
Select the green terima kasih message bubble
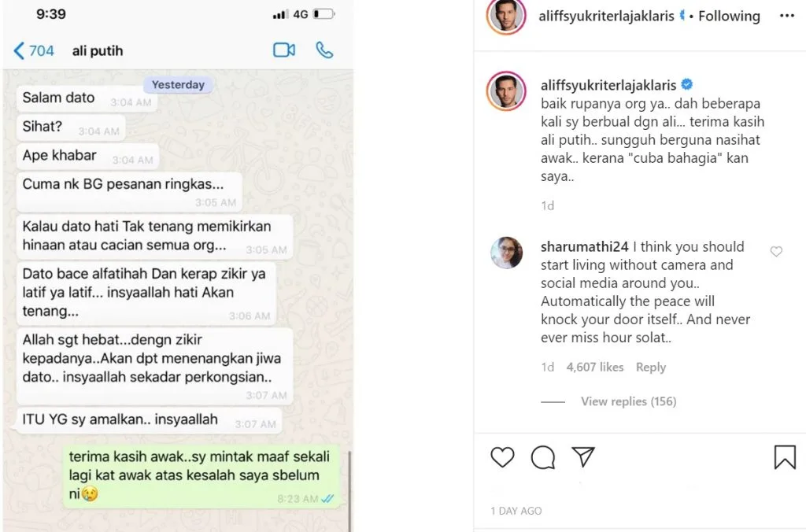click(201, 476)
